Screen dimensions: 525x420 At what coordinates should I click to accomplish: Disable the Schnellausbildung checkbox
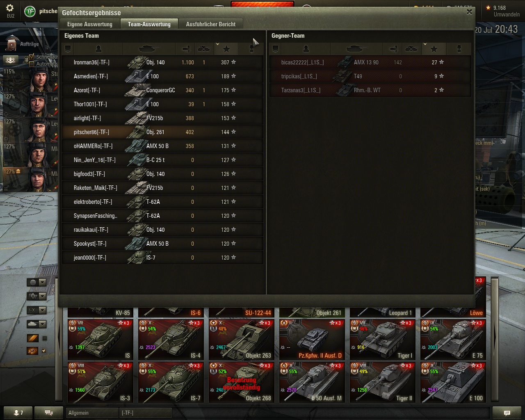coord(32,57)
